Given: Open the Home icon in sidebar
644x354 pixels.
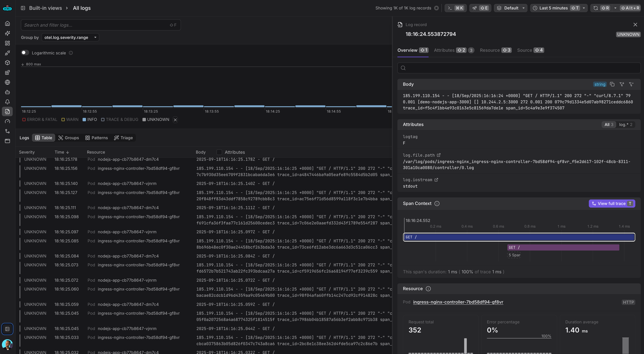Looking at the screenshot, I should (x=8, y=23).
